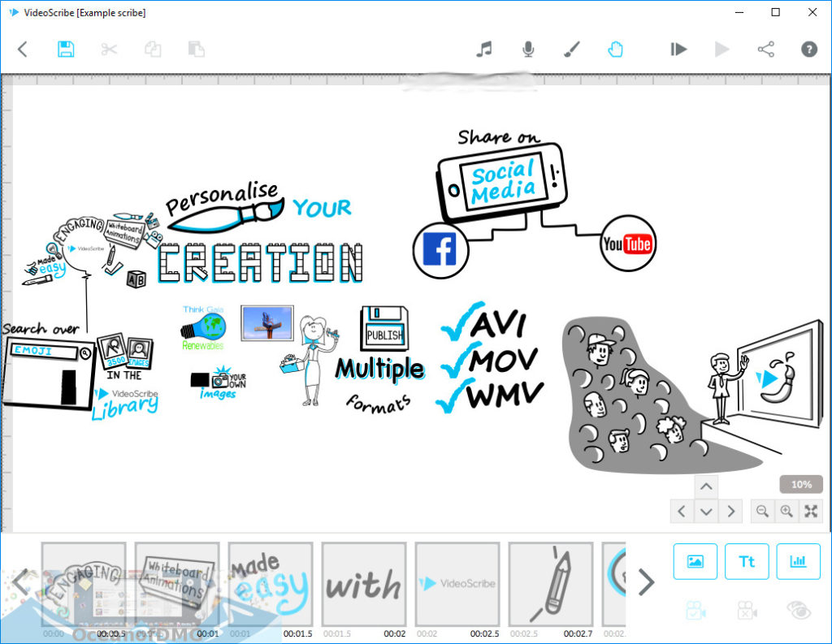Pan canvas down with the down chevron
Screen dimensions: 832x644
706,512
